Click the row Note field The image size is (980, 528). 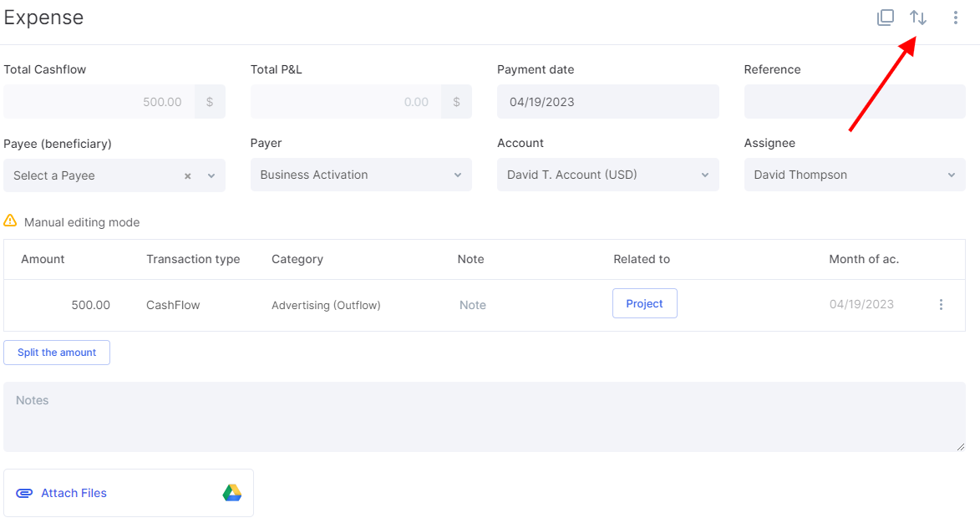click(473, 305)
